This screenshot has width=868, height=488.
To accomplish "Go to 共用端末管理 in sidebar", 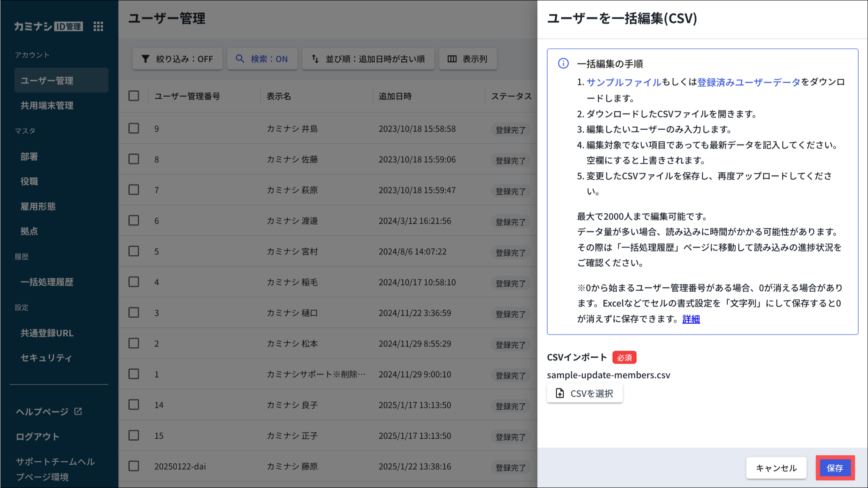I will point(47,106).
